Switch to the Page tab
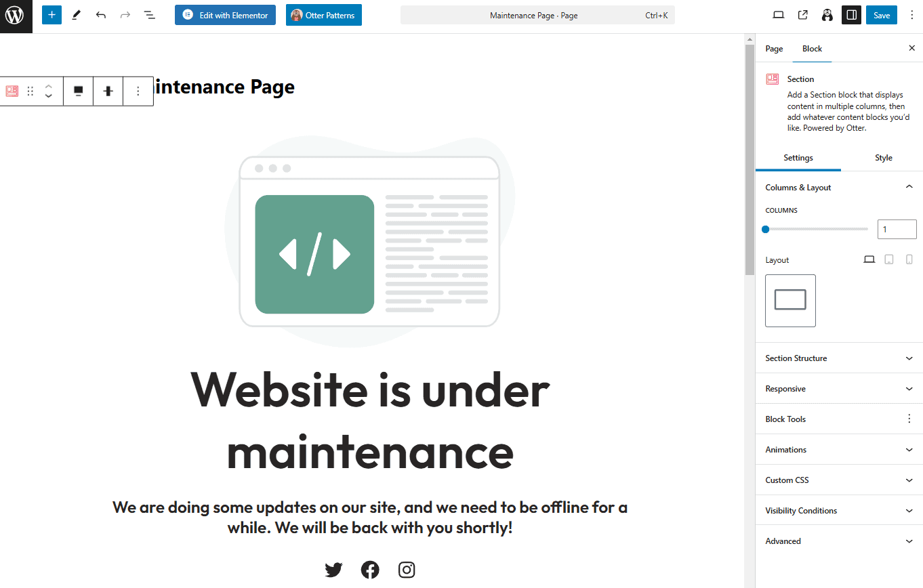This screenshot has height=588, width=923. [773, 48]
